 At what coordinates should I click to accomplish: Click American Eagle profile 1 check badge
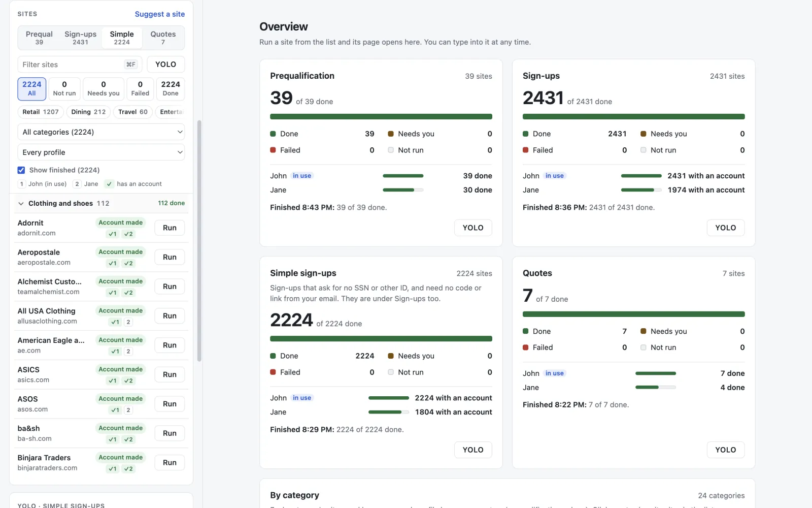coord(115,352)
